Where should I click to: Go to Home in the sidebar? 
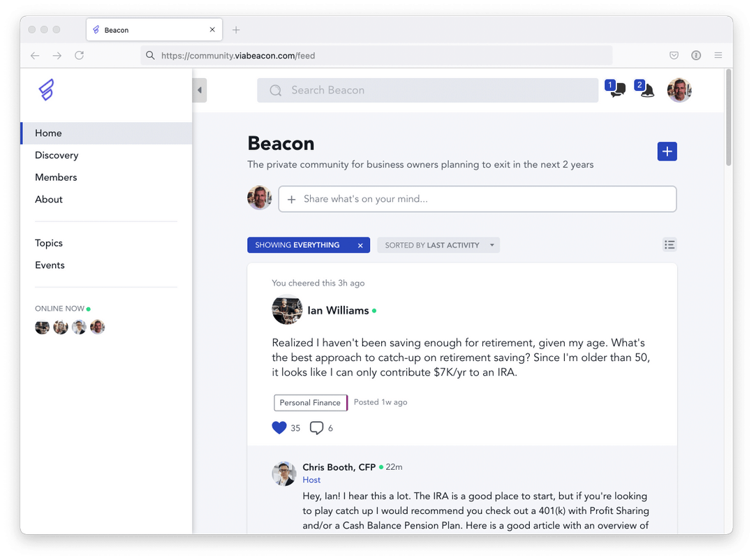click(x=106, y=133)
